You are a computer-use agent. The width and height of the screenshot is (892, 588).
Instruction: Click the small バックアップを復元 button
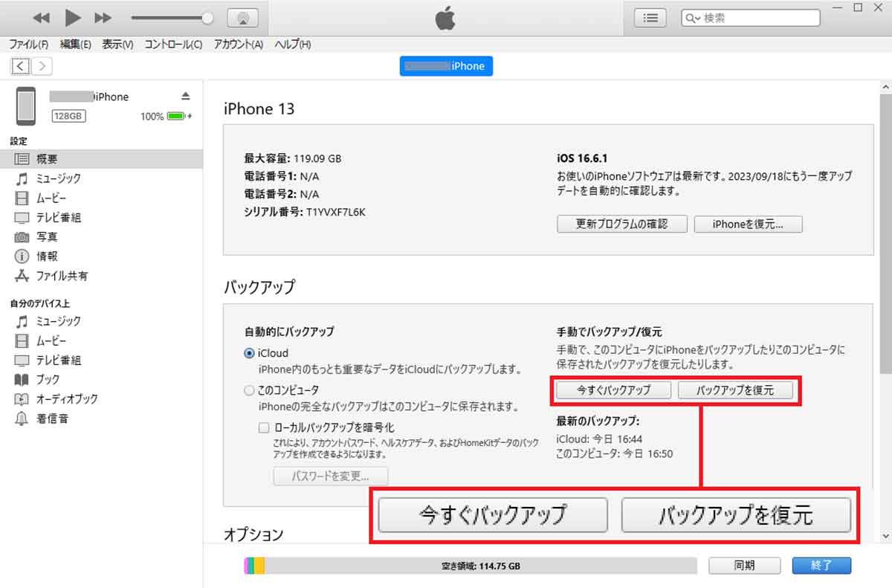tap(736, 390)
